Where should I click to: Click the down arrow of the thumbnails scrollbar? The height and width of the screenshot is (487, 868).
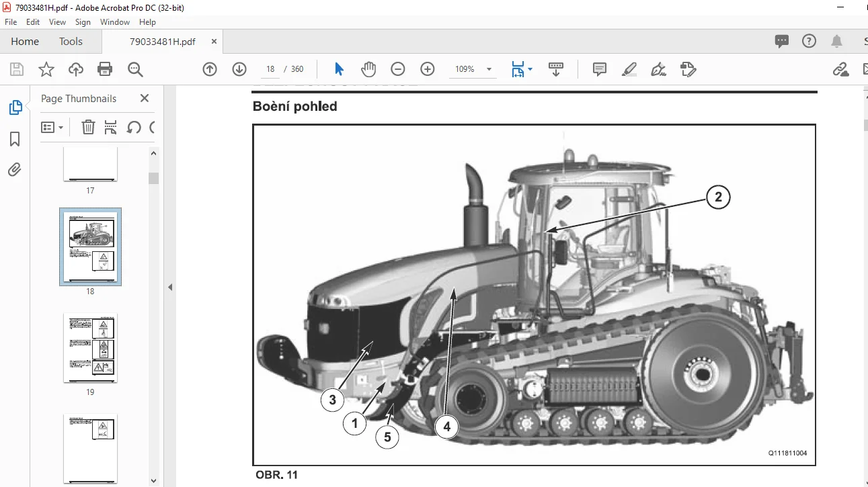[x=154, y=481]
